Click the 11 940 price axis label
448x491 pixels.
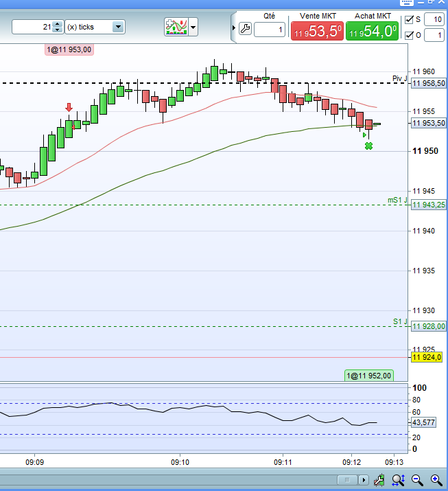click(x=423, y=231)
